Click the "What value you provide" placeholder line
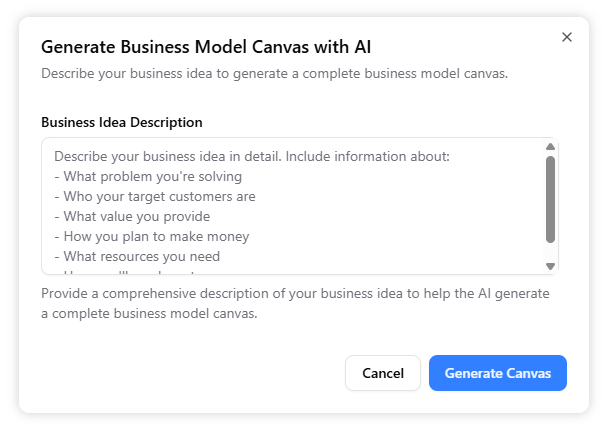 click(x=132, y=217)
